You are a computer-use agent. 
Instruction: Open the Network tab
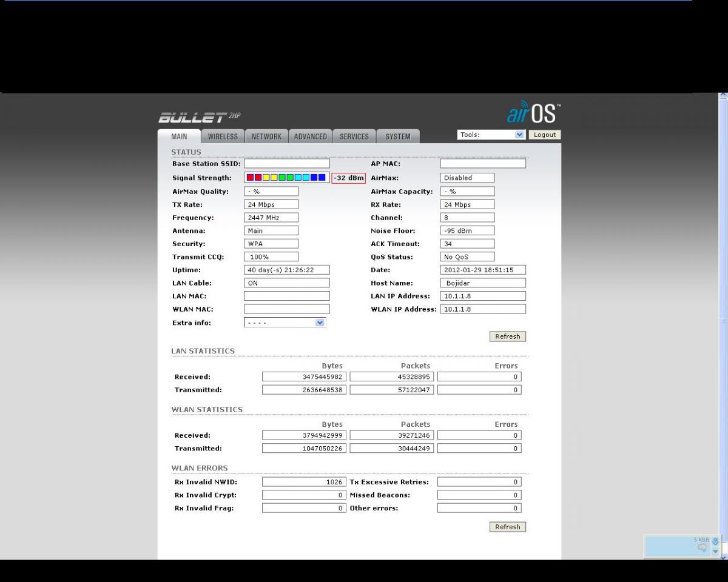(266, 136)
